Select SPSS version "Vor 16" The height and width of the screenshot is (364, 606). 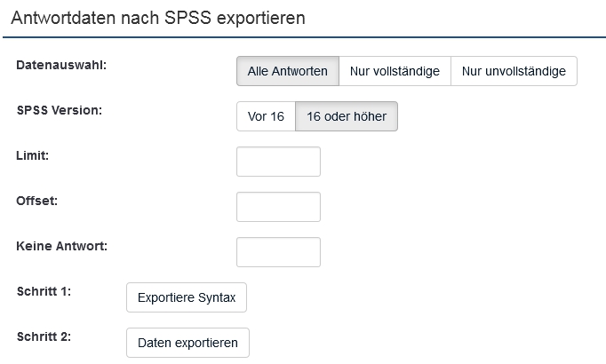266,116
